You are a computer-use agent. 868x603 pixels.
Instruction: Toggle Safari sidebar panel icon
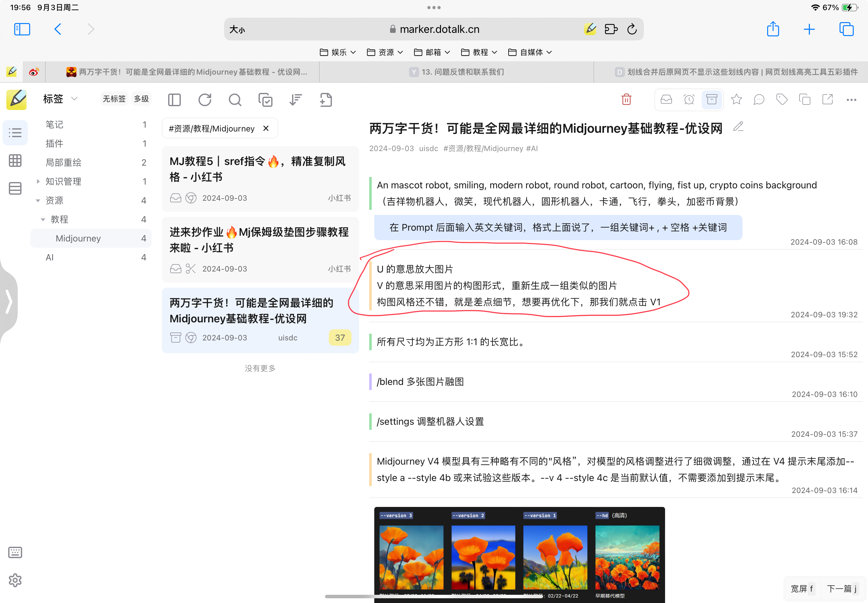point(22,29)
